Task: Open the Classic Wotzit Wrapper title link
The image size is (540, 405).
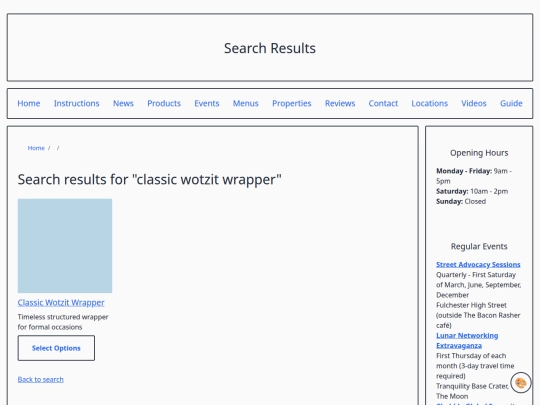Action: 61,303
